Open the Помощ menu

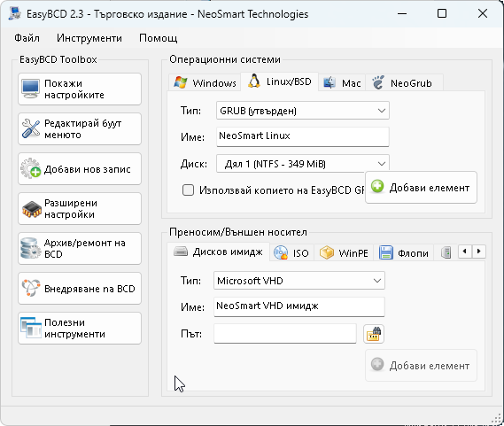(x=159, y=38)
